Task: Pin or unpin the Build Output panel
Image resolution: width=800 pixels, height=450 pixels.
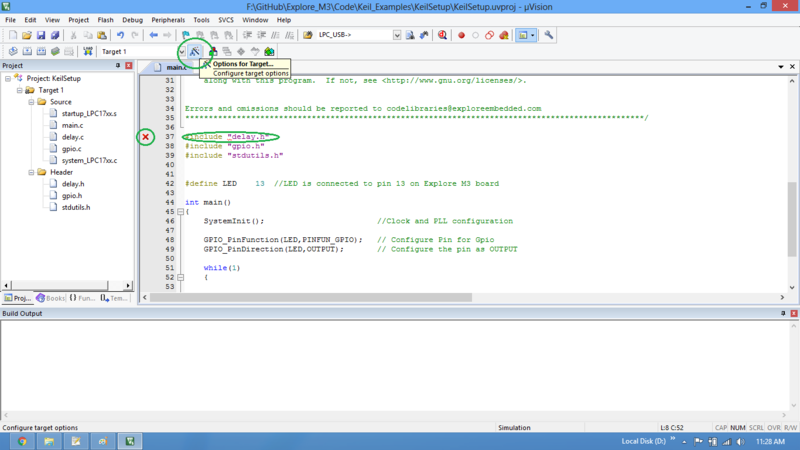Action: click(x=783, y=313)
